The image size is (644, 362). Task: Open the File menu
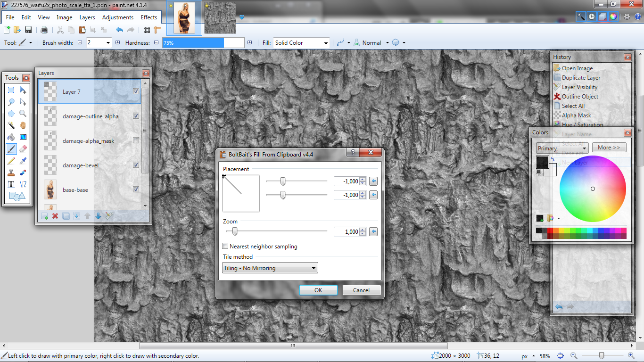10,17
